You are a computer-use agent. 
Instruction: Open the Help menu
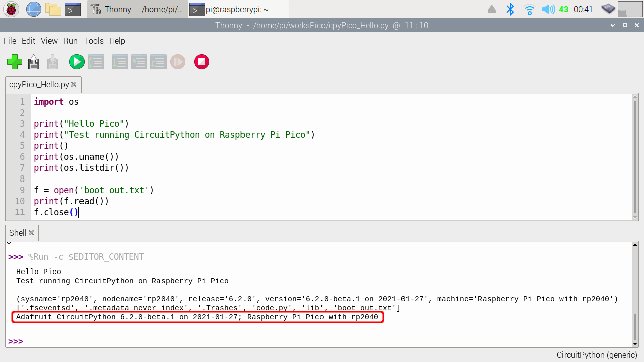(117, 41)
